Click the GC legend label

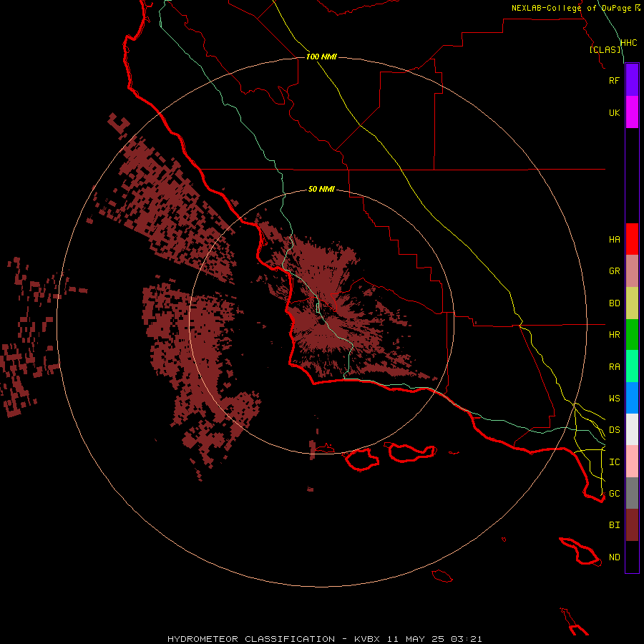(x=614, y=494)
